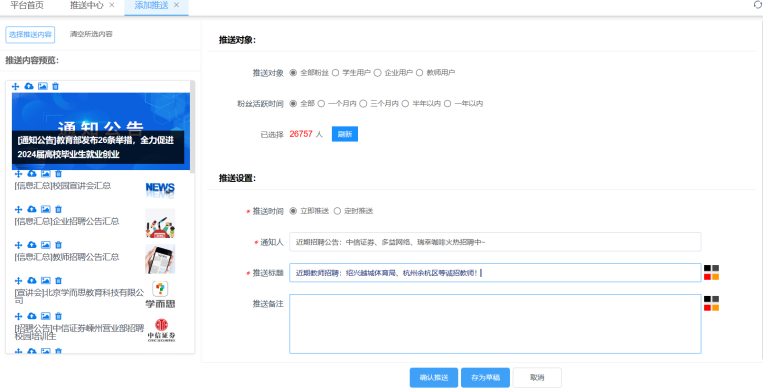This screenshot has height=390, width=763.
Task: Choose 立即推送 push time option
Action: [x=293, y=211]
